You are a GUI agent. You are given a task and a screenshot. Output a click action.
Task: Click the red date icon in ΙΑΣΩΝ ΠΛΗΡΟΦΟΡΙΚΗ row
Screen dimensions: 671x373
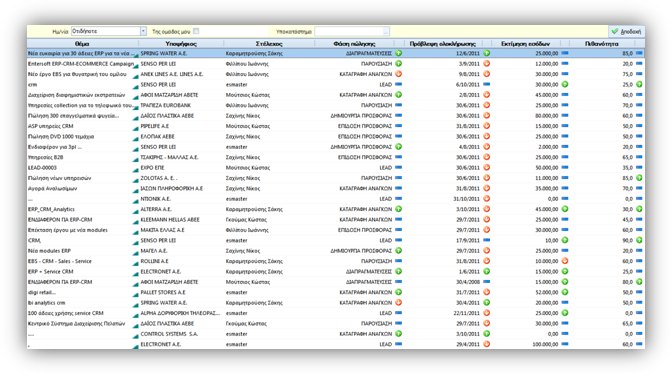(x=487, y=188)
